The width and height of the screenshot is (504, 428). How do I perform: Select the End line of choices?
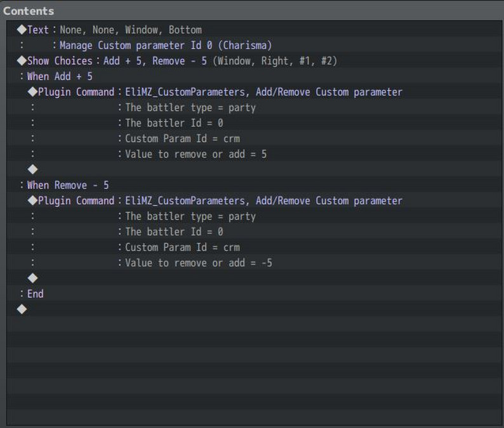(x=36, y=294)
